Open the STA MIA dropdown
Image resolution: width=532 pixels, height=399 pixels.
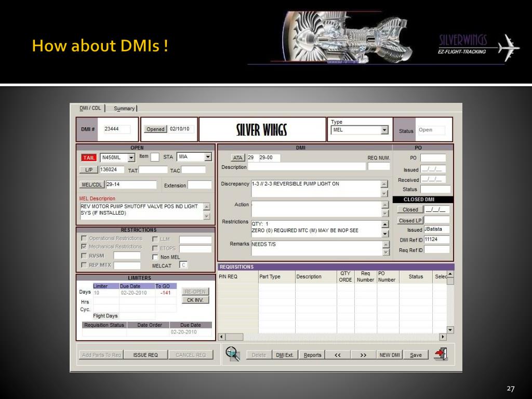point(208,157)
